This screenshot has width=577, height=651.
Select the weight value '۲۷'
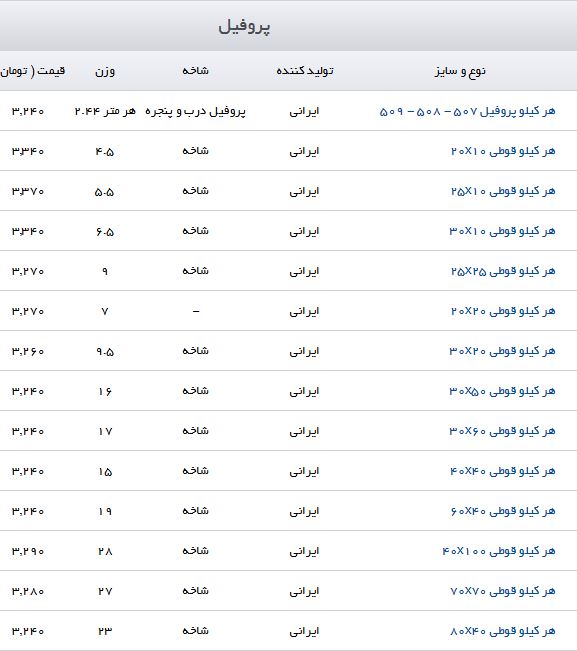105,591
